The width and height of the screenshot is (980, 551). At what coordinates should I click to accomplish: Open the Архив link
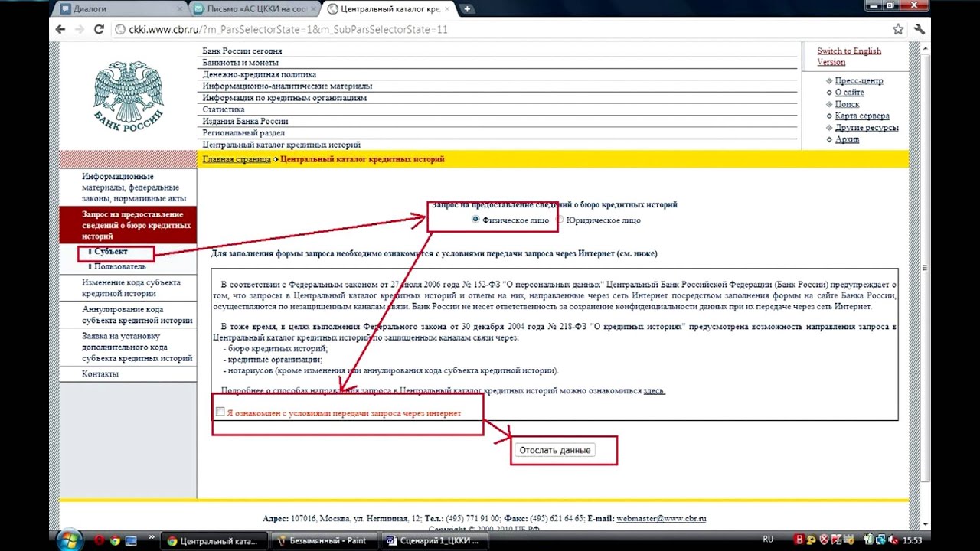point(847,139)
